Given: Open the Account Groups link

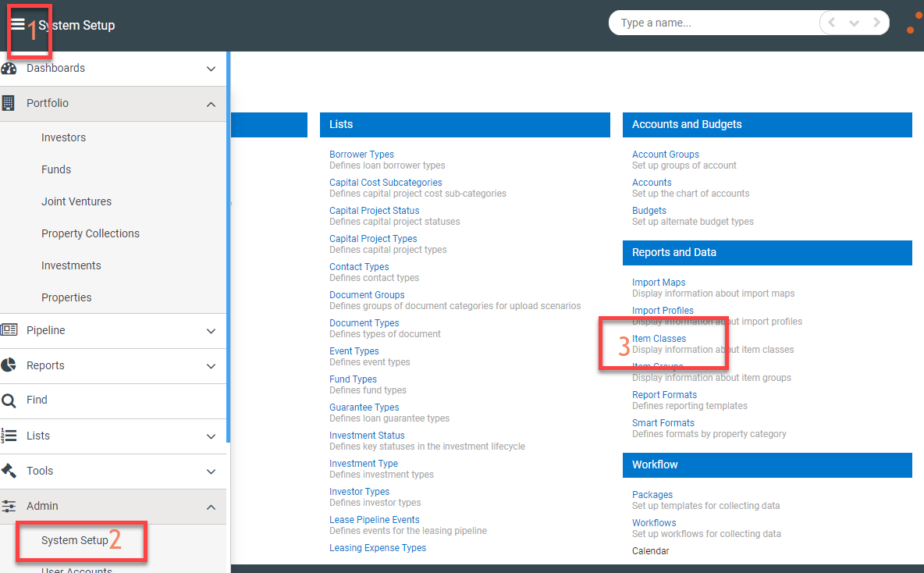Looking at the screenshot, I should click(666, 155).
